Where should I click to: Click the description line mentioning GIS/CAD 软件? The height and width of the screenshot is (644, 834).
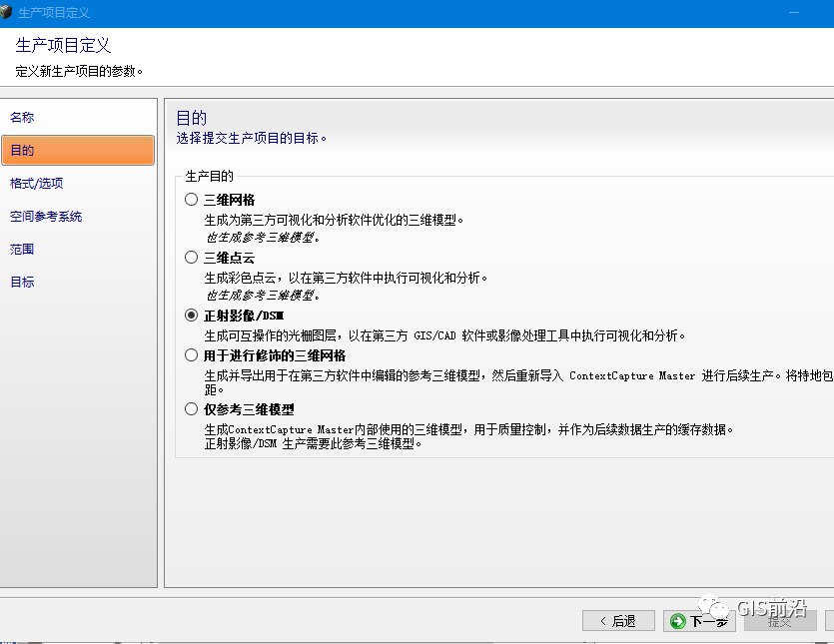click(x=444, y=335)
